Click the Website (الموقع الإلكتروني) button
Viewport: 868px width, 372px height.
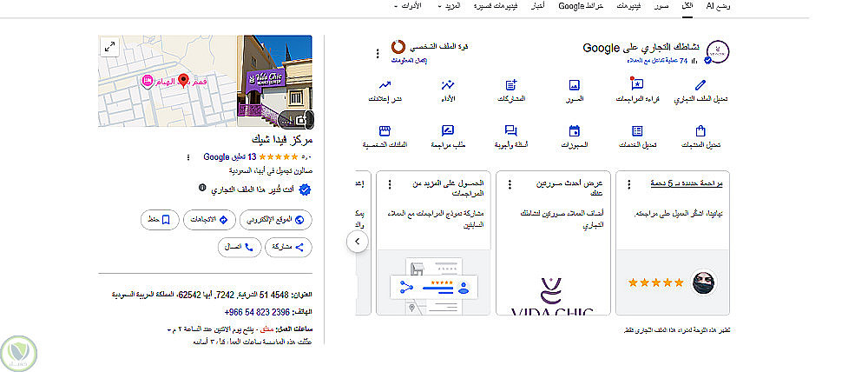pyautogui.click(x=275, y=220)
